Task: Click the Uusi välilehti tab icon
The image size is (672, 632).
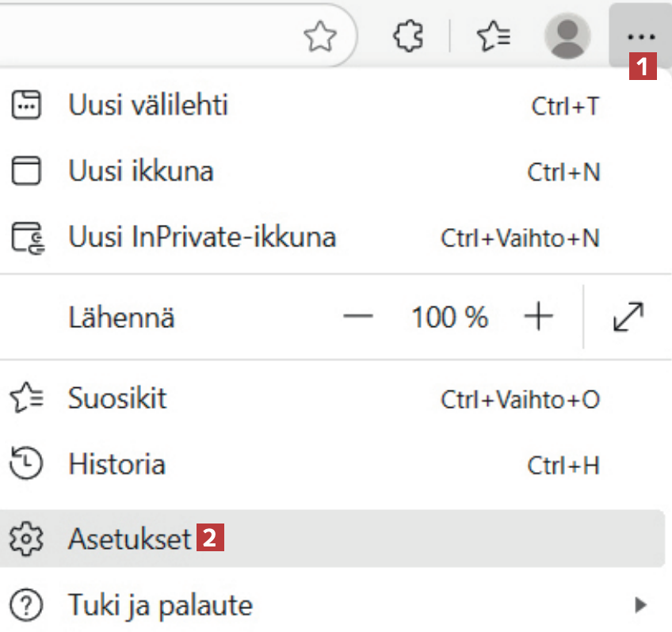Action: coord(25,105)
